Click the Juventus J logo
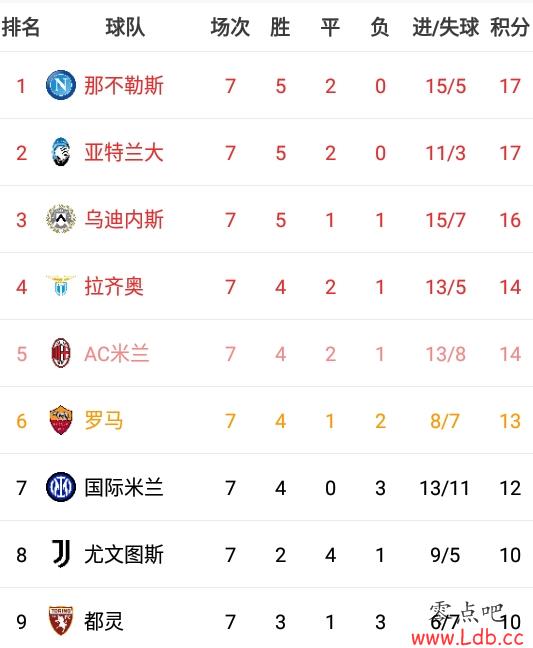The height and width of the screenshot is (648, 533). (x=61, y=554)
